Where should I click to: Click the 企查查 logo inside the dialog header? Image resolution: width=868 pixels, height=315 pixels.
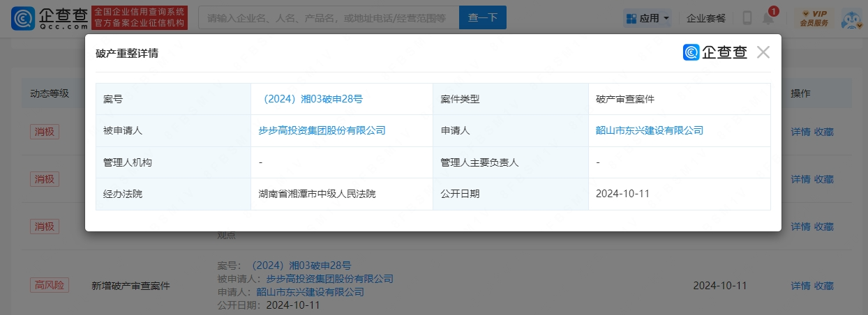pyautogui.click(x=715, y=52)
